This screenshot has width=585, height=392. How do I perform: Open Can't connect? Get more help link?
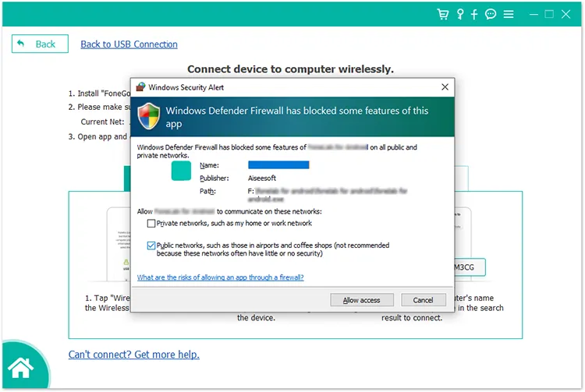click(x=134, y=354)
